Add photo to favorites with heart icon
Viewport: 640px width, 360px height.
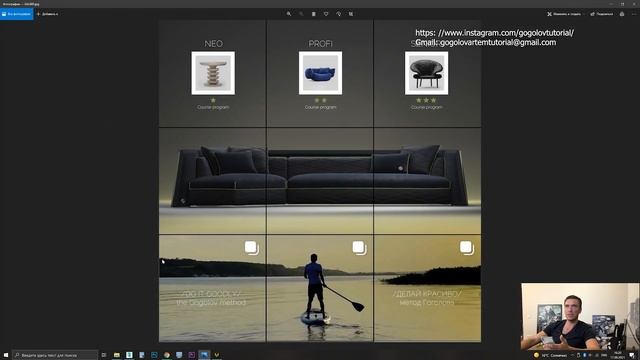[326, 14]
